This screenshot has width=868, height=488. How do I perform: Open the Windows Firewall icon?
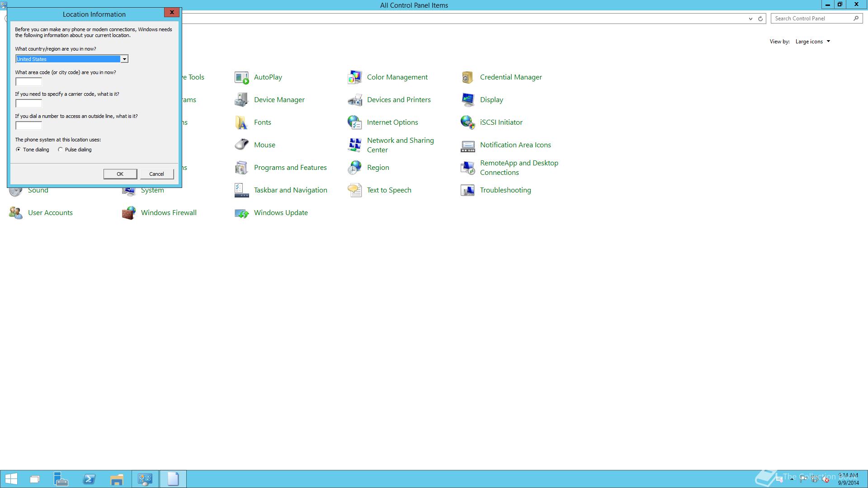[x=129, y=213]
